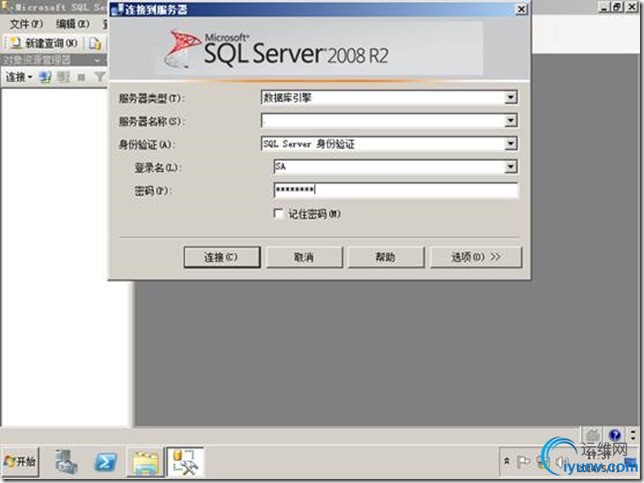Image resolution: width=644 pixels, height=483 pixels.
Task: Open the 编辑(E) menu
Action: tap(72, 24)
